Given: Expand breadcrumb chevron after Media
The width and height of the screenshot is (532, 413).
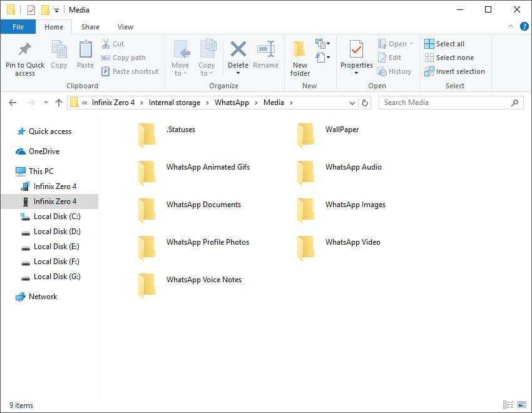Looking at the screenshot, I should [291, 103].
